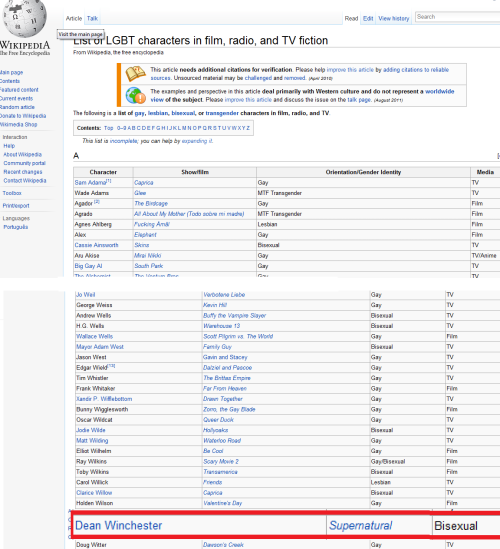The height and width of the screenshot is (549, 500).
Task: Open the Far From Heaven link
Action: click(225, 389)
